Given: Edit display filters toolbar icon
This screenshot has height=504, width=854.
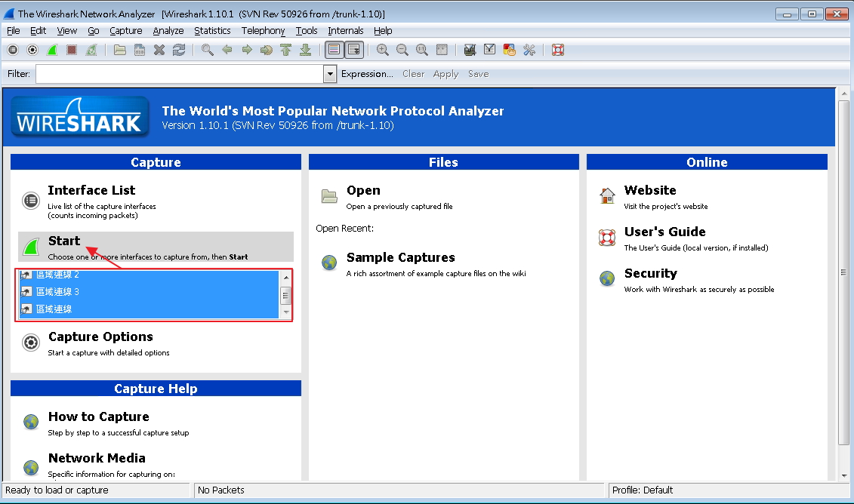Looking at the screenshot, I should click(489, 50).
